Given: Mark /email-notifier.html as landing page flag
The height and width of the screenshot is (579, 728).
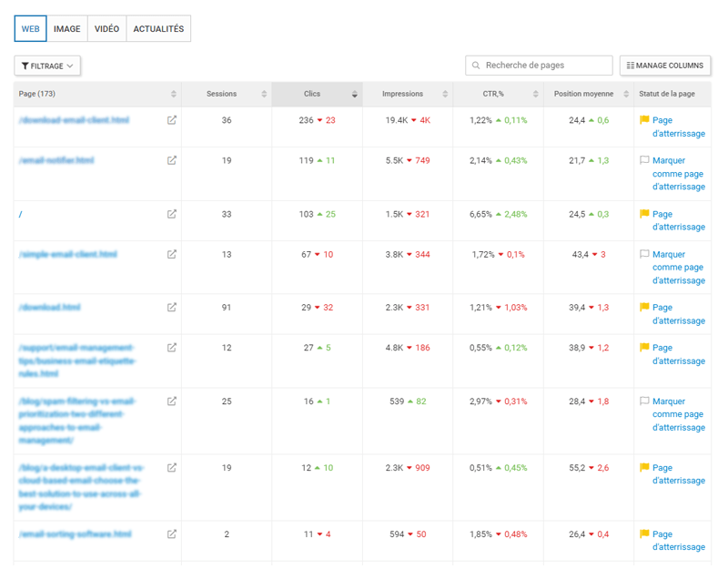Looking at the screenshot, I should [644, 160].
